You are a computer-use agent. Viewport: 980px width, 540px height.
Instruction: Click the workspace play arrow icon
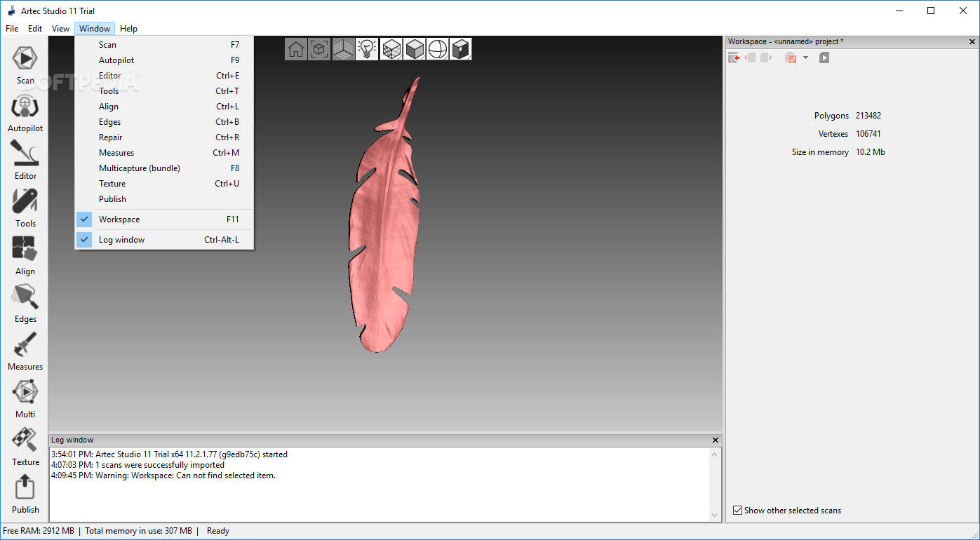[x=824, y=58]
